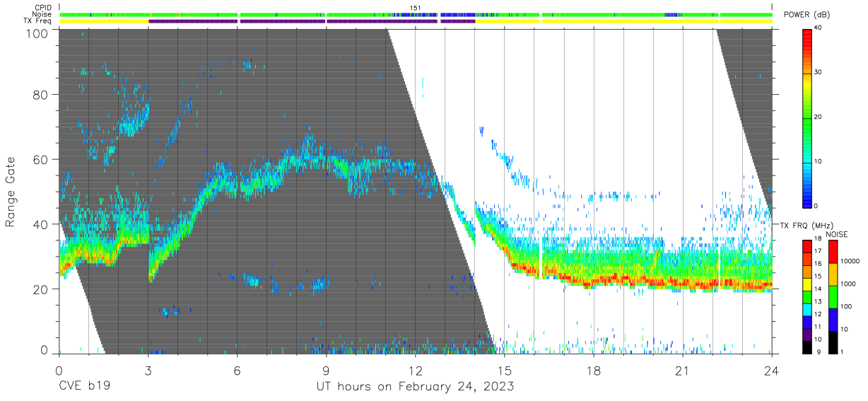Click the TX Freq status strip above the plot
The height and width of the screenshot is (401, 868).
pos(416,21)
